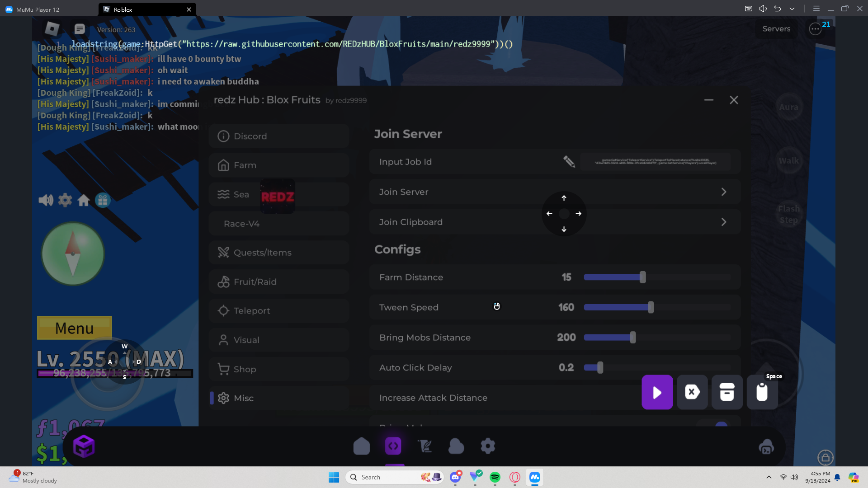This screenshot has width=868, height=488.
Task: Click the lock icon at bottom right
Action: pyautogui.click(x=826, y=457)
